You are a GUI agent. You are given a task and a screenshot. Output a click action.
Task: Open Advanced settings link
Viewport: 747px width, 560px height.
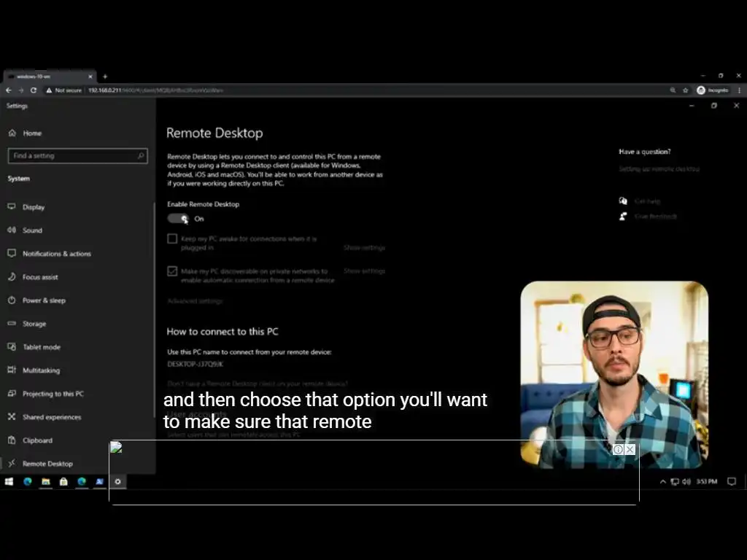tap(195, 301)
